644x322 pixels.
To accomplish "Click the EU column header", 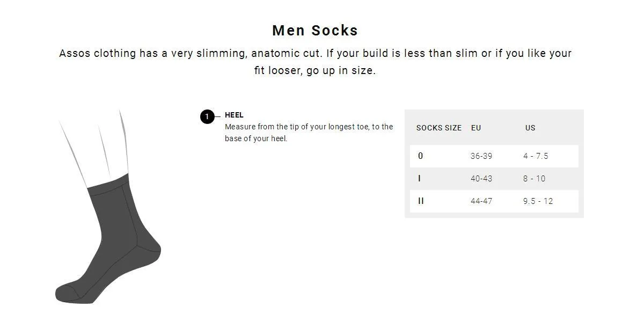I will [476, 128].
